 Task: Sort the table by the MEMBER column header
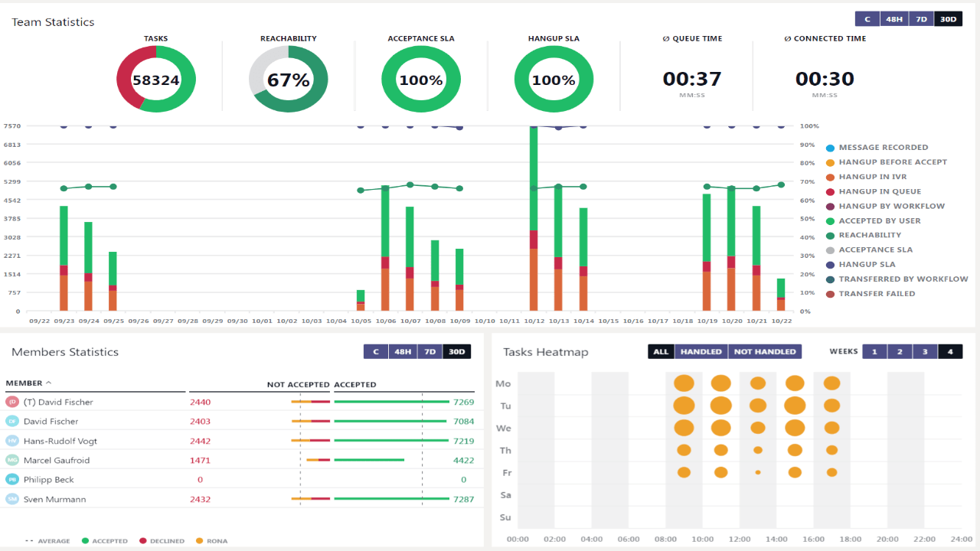click(x=28, y=383)
